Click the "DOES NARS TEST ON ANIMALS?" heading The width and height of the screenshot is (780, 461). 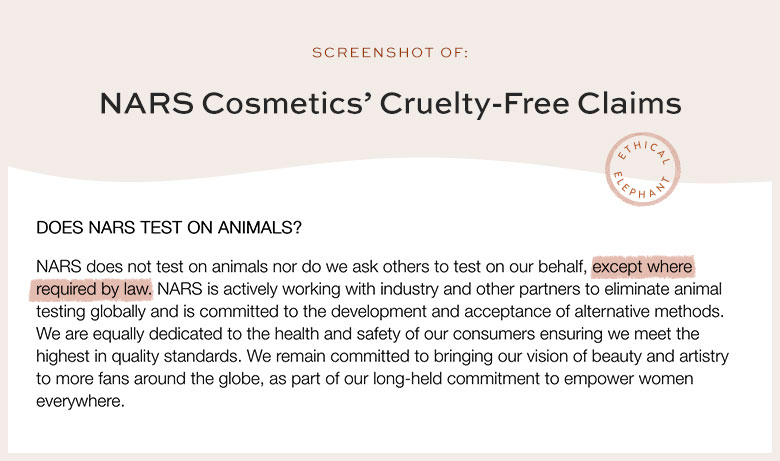[x=169, y=228]
